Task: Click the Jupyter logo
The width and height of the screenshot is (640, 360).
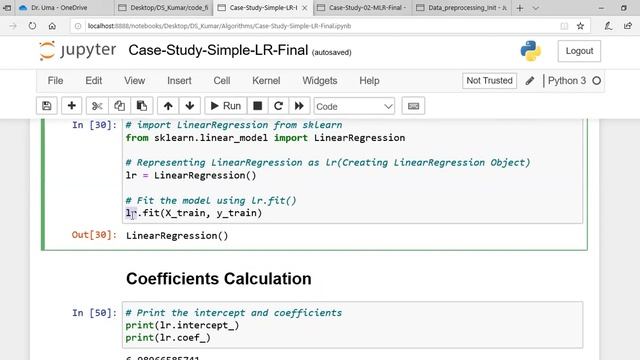Action: (78, 51)
